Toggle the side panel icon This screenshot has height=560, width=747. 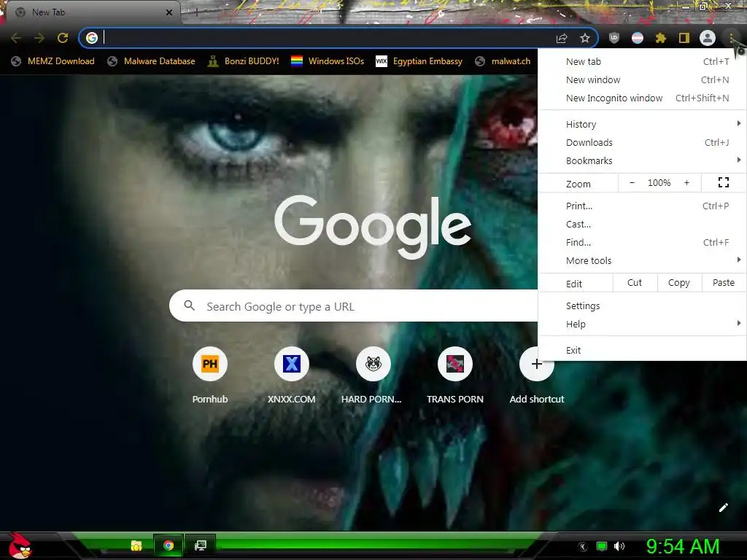(x=684, y=38)
